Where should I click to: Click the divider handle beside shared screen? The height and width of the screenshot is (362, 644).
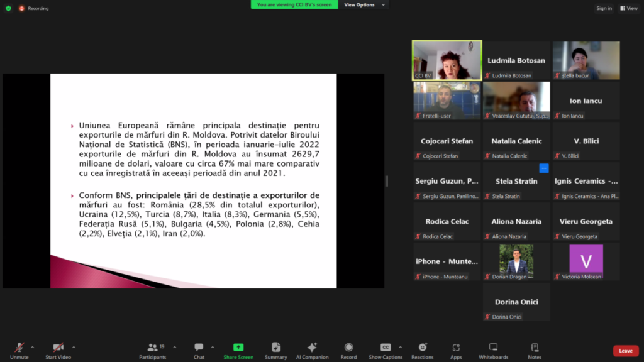coord(387,181)
